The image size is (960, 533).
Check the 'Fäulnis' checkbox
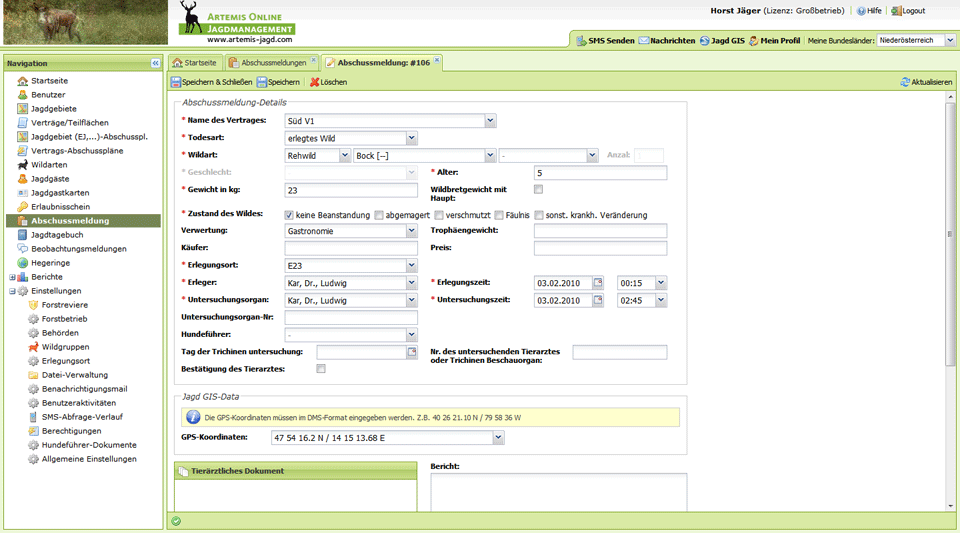(x=499, y=215)
